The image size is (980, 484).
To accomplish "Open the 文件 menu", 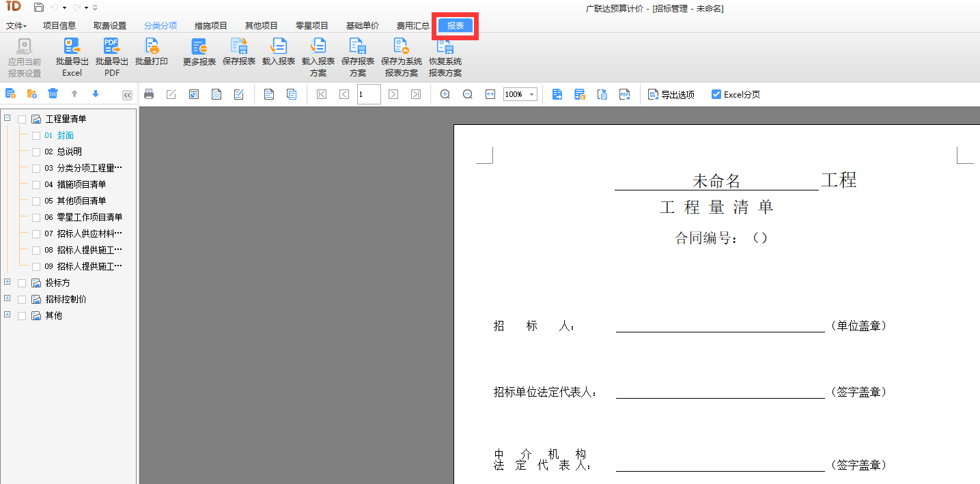I will (x=15, y=25).
